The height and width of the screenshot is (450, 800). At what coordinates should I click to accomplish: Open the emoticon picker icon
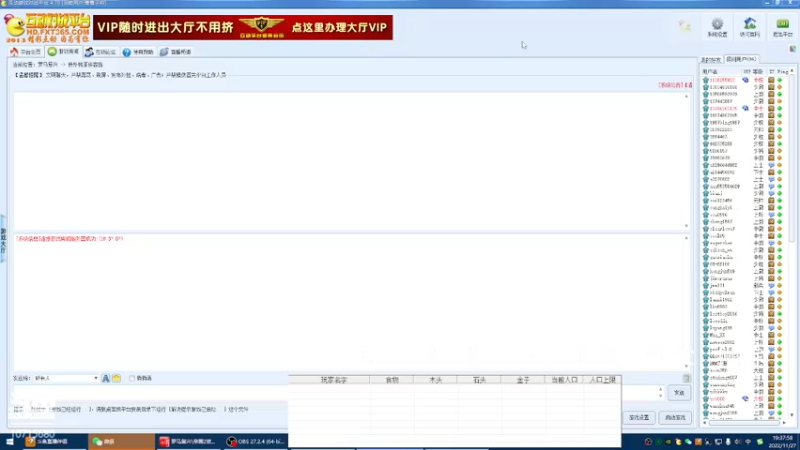[116, 379]
